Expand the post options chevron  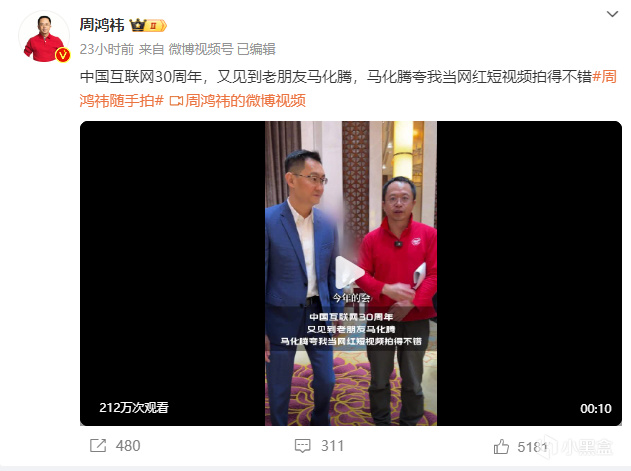pos(612,14)
